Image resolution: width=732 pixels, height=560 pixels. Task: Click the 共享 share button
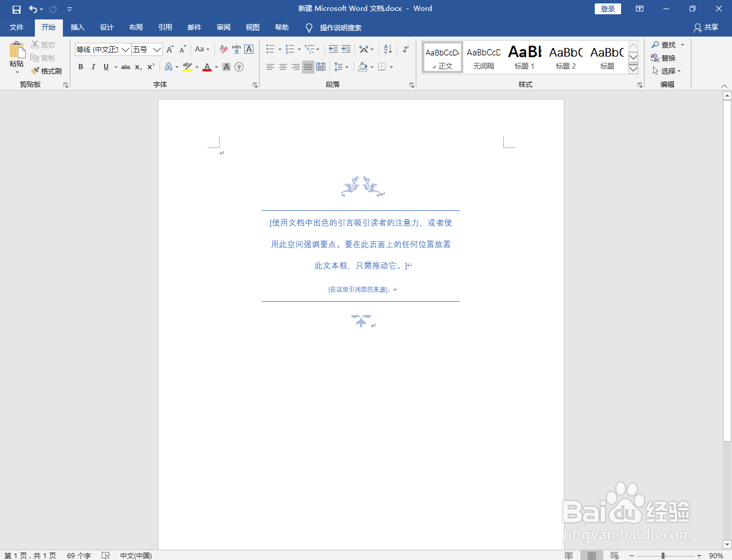click(x=705, y=27)
